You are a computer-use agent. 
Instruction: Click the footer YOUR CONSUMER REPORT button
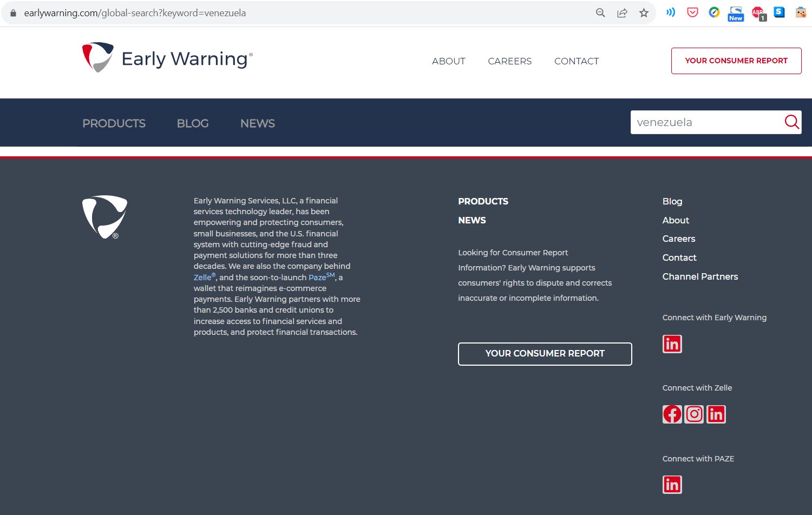pos(545,354)
